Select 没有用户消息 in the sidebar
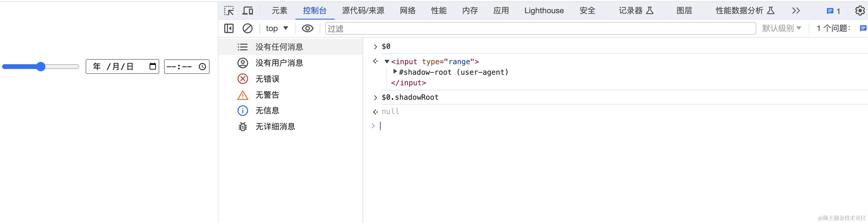 click(x=290, y=63)
